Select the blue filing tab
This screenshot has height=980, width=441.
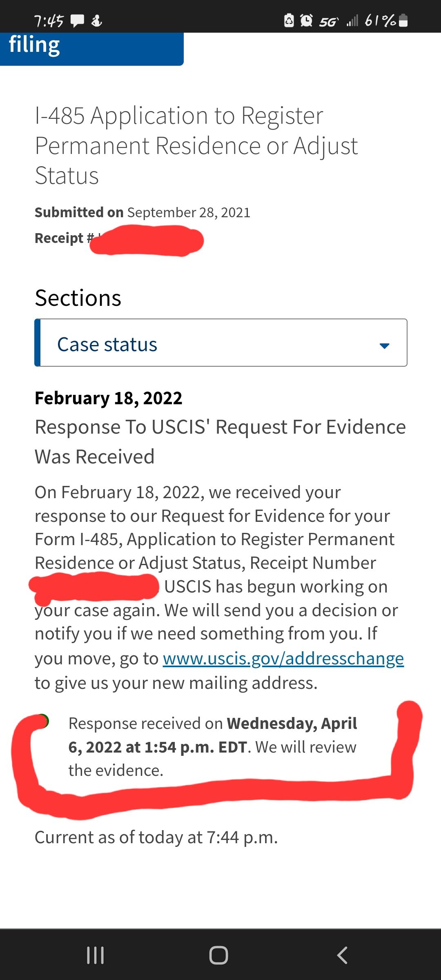[91, 47]
